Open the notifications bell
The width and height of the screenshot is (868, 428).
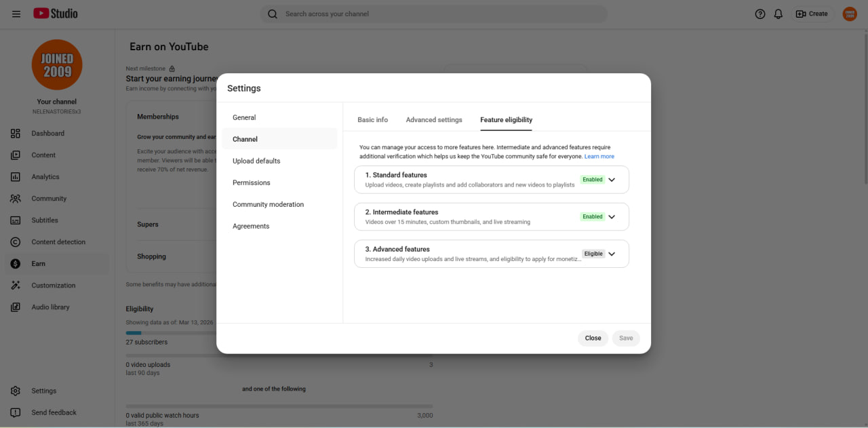778,14
